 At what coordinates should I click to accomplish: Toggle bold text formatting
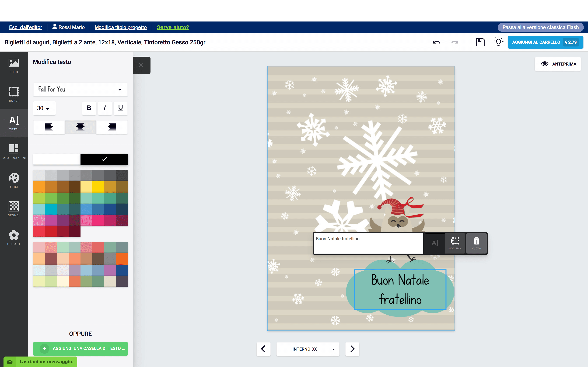[89, 108]
